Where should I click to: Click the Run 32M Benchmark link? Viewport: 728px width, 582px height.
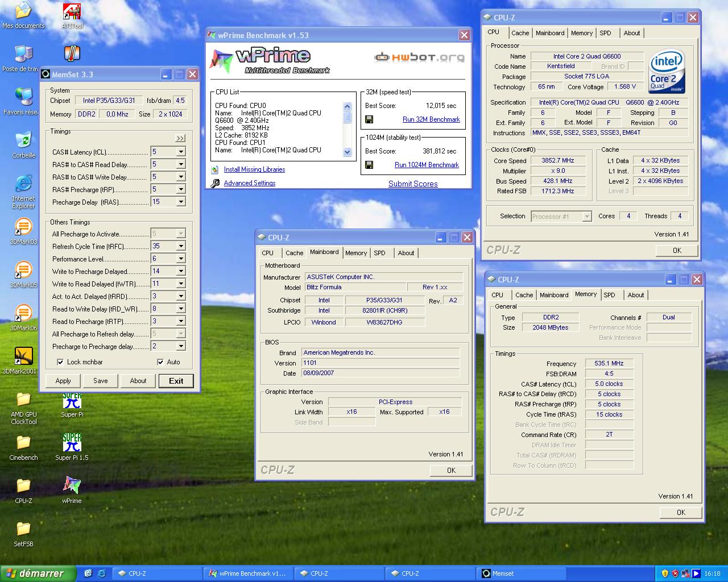[x=431, y=119]
